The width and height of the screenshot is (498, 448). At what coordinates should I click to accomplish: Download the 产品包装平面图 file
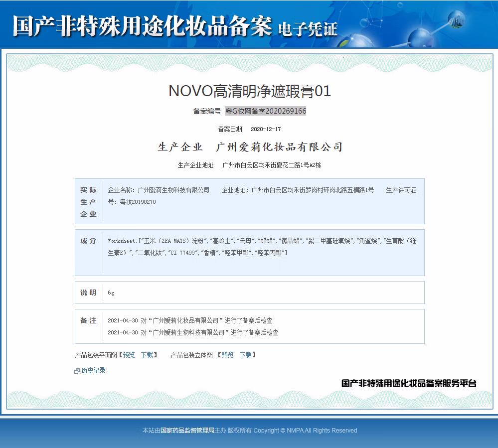[147, 355]
